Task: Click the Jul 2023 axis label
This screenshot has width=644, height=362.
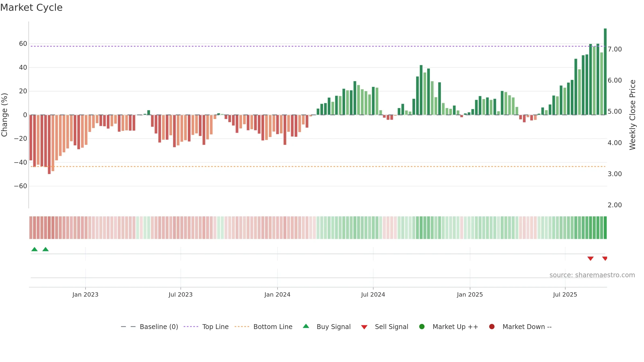Action: (181, 294)
